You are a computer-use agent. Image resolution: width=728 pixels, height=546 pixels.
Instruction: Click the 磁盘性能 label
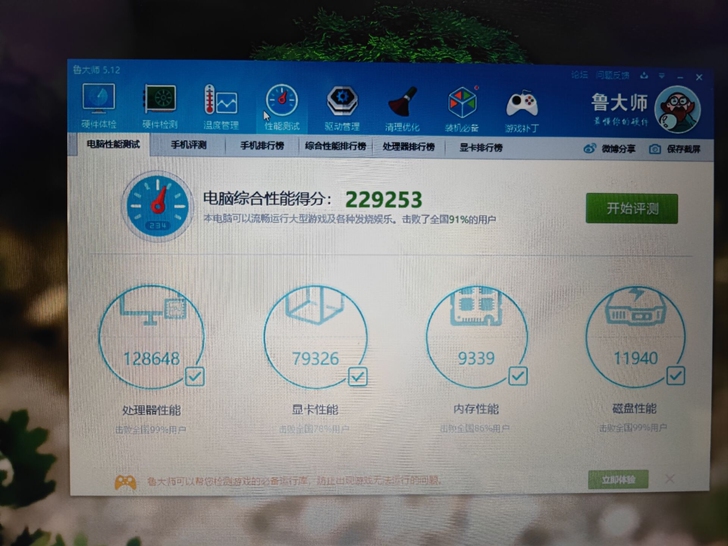pos(634,408)
